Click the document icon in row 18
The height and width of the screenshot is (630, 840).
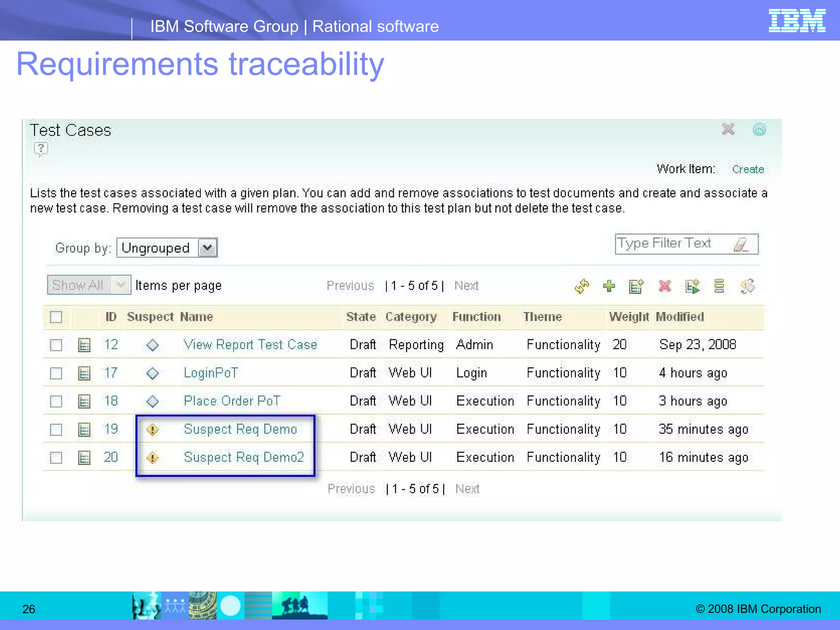[84, 401]
